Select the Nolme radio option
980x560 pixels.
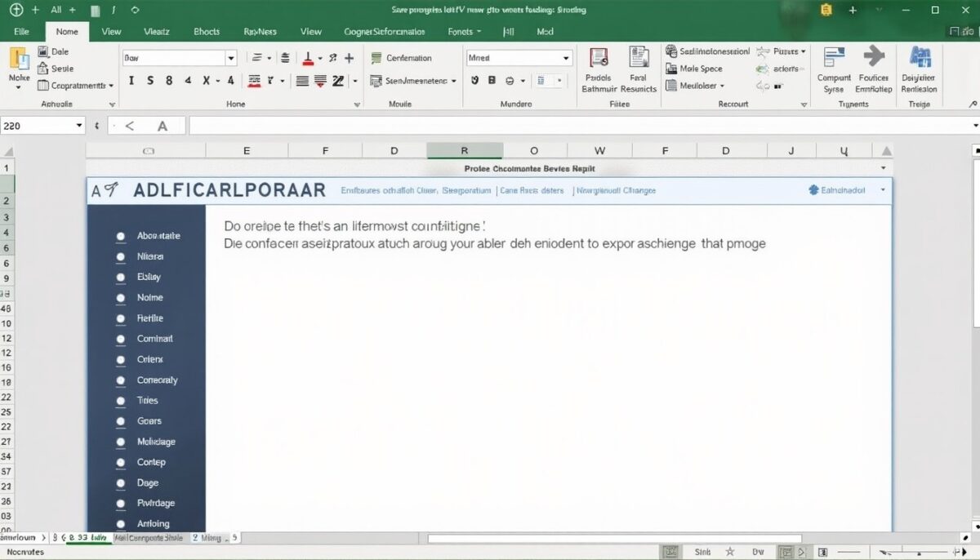coord(121,298)
